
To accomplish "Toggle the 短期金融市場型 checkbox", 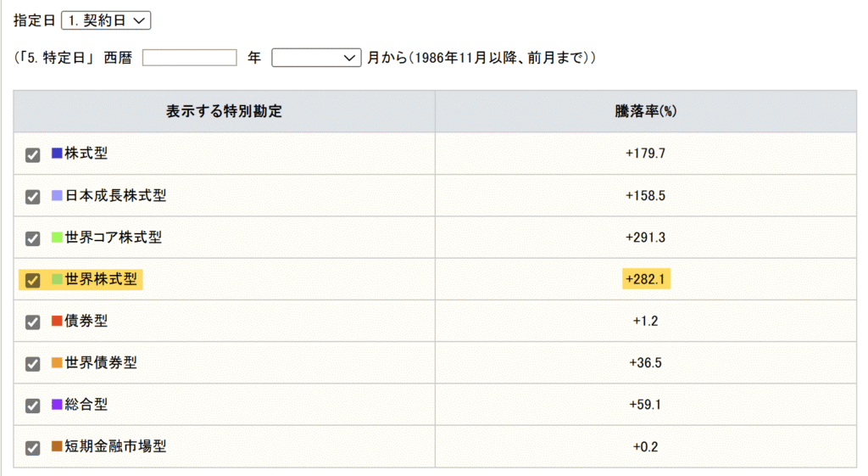I will pyautogui.click(x=33, y=447).
